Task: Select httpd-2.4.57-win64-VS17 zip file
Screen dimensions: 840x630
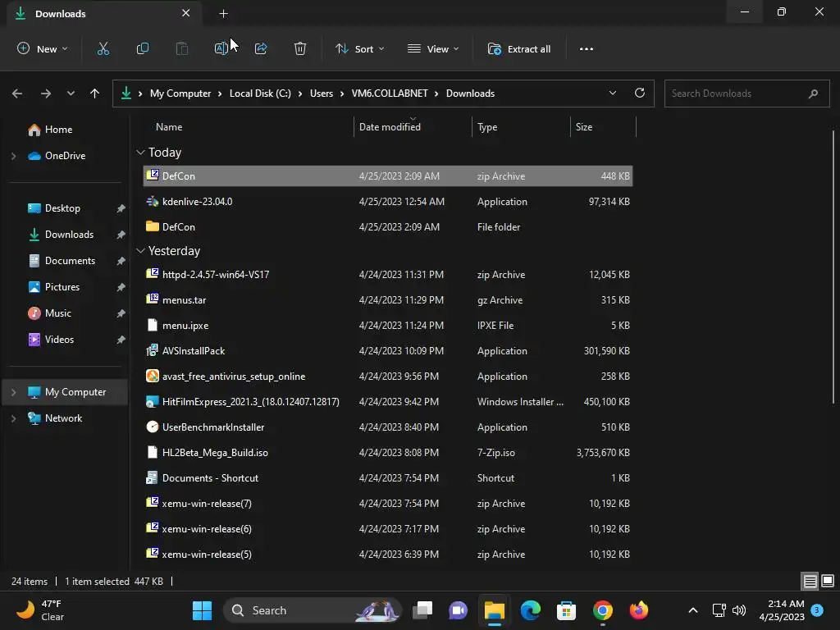Action: [x=388, y=274]
